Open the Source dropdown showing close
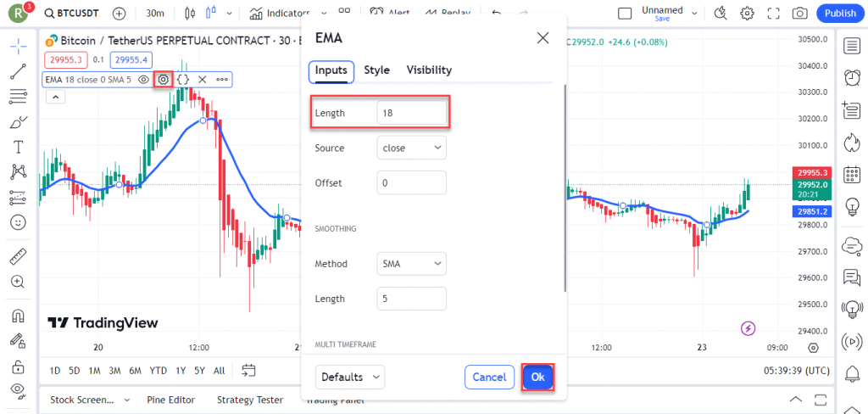This screenshot has height=414, width=868. [411, 148]
